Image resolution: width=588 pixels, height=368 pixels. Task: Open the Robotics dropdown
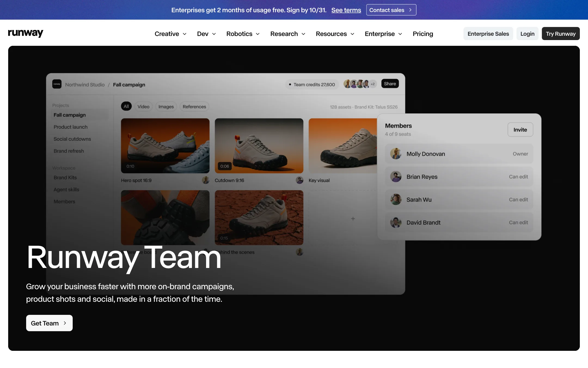tap(243, 34)
